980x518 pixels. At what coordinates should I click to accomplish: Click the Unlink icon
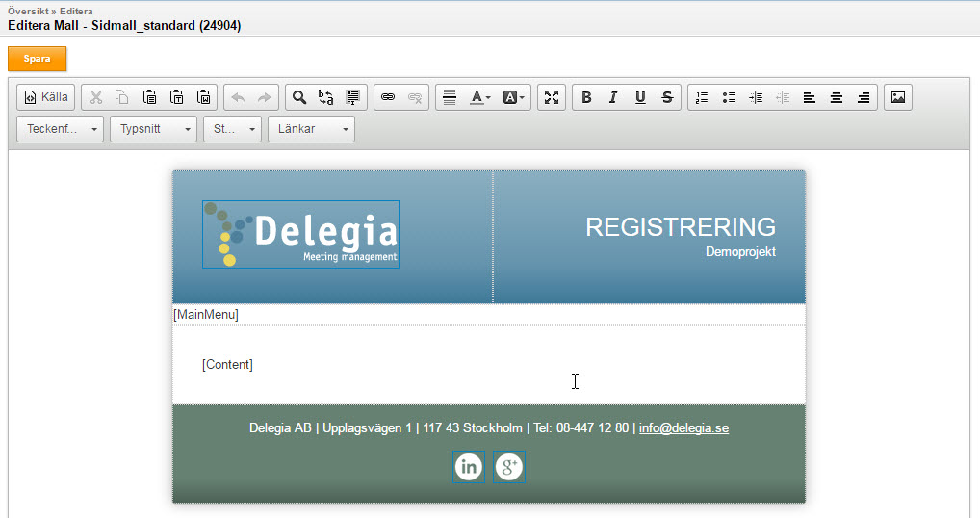point(415,97)
